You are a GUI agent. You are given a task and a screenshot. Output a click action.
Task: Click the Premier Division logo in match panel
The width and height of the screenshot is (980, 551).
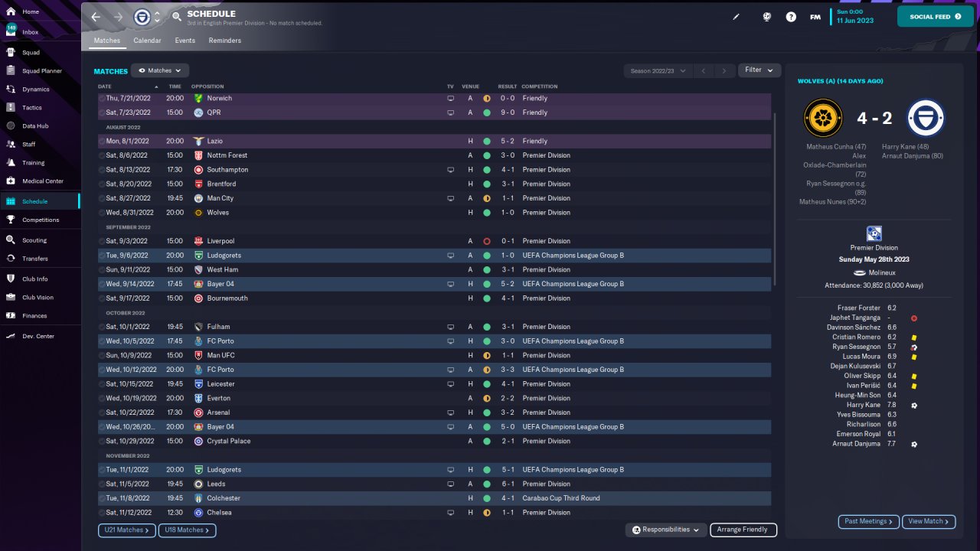coord(874,233)
